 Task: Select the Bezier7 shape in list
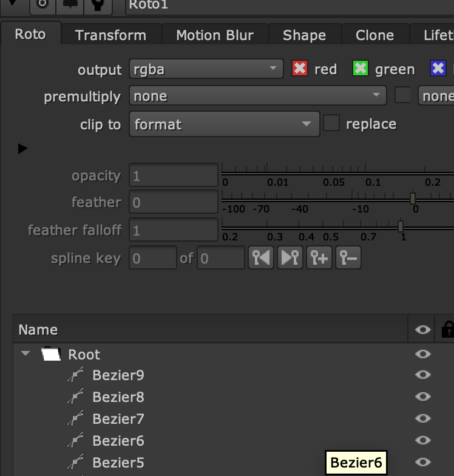pyautogui.click(x=118, y=419)
